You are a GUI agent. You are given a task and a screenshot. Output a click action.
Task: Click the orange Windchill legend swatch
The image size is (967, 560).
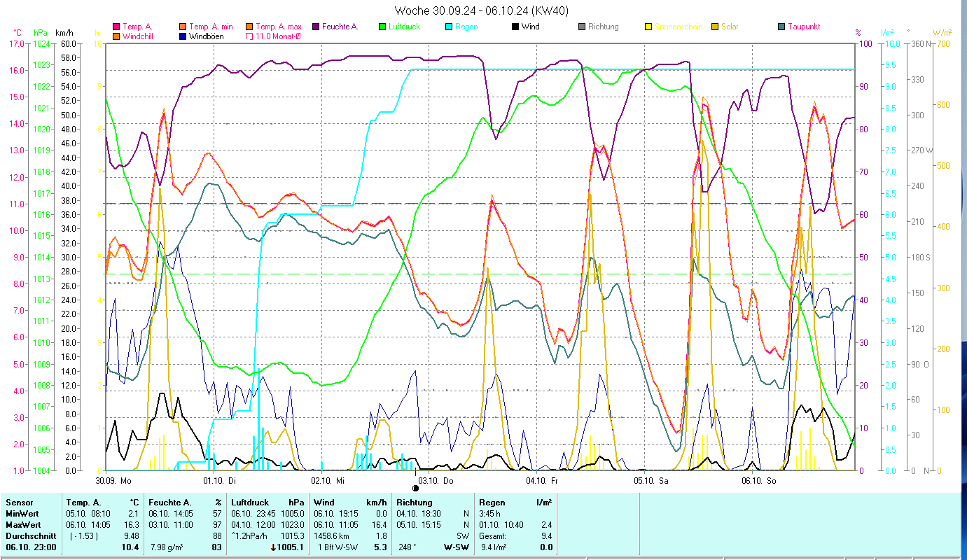pyautogui.click(x=116, y=36)
